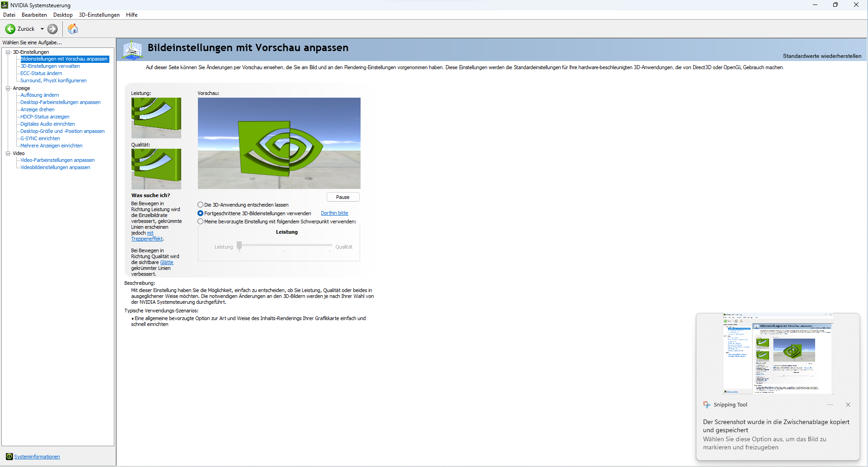This screenshot has width=868, height=467.
Task: Collapse the Anzeige tree node
Action: (8, 88)
